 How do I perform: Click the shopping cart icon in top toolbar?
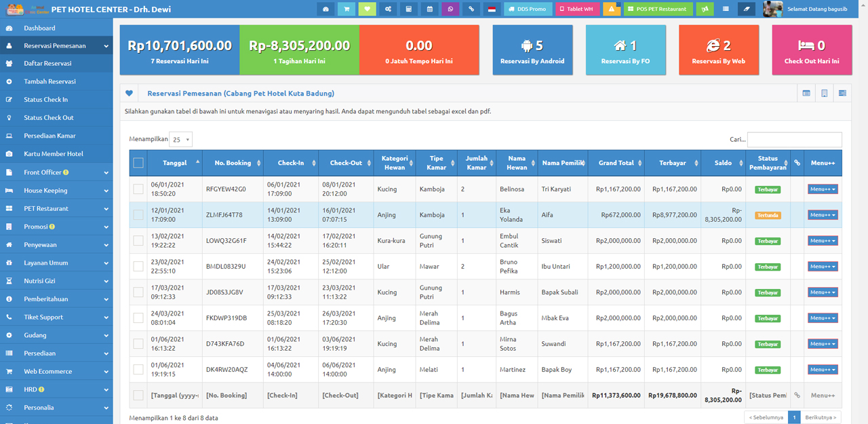point(347,9)
